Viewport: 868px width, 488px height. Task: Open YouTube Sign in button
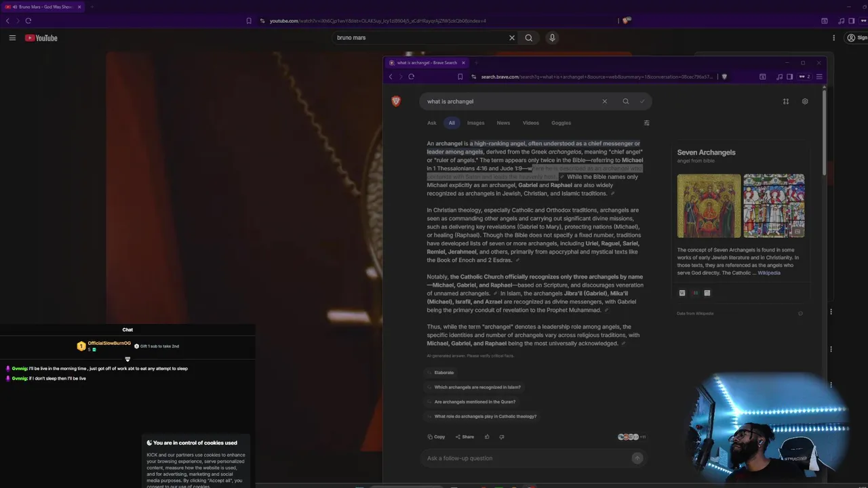coord(857,38)
